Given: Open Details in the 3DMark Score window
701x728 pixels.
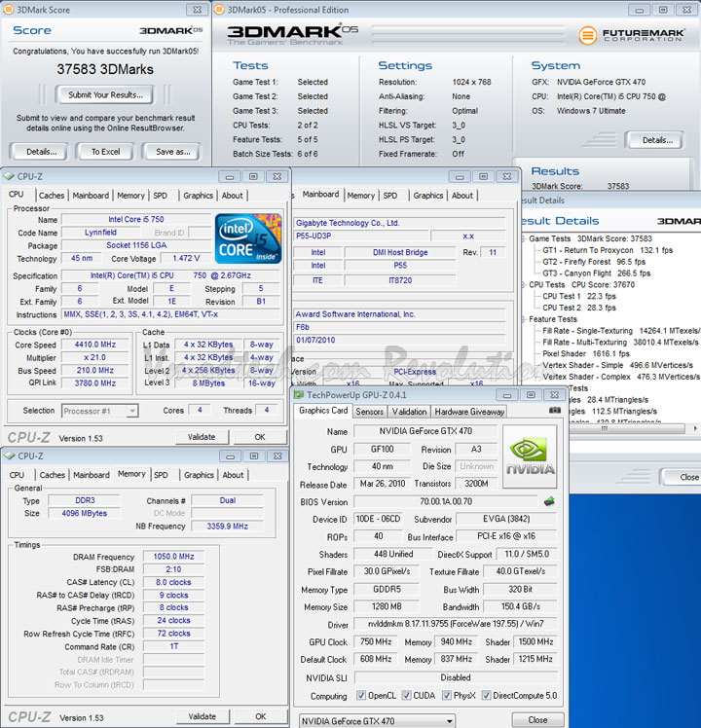Looking at the screenshot, I should pyautogui.click(x=41, y=152).
